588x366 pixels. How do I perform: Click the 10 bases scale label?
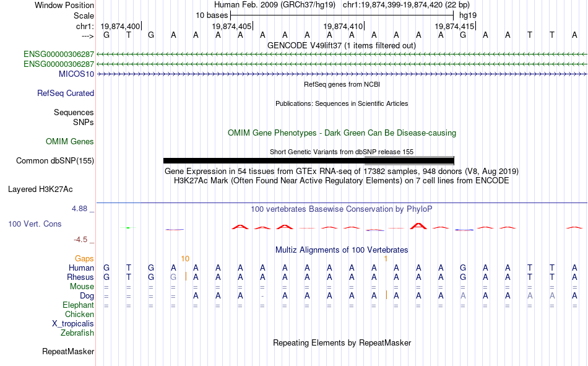(x=212, y=15)
